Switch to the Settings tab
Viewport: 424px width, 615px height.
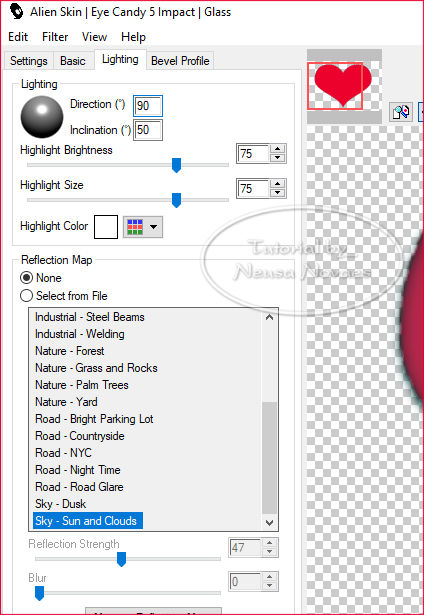pos(29,61)
